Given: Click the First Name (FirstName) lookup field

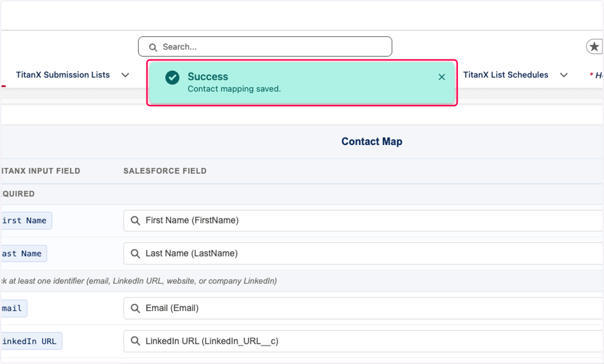Looking at the screenshot, I should pyautogui.click(x=363, y=221).
